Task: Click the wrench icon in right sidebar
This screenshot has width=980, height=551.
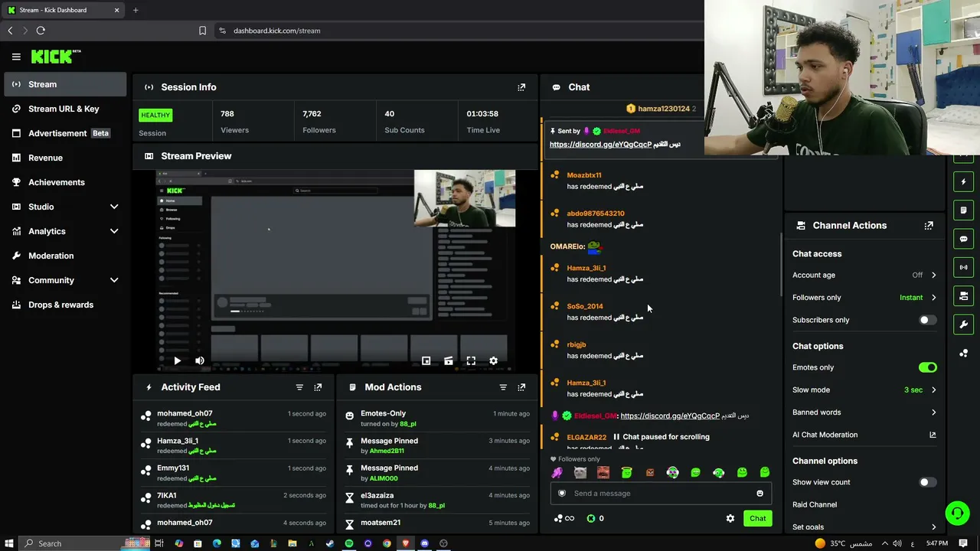Action: (x=963, y=324)
